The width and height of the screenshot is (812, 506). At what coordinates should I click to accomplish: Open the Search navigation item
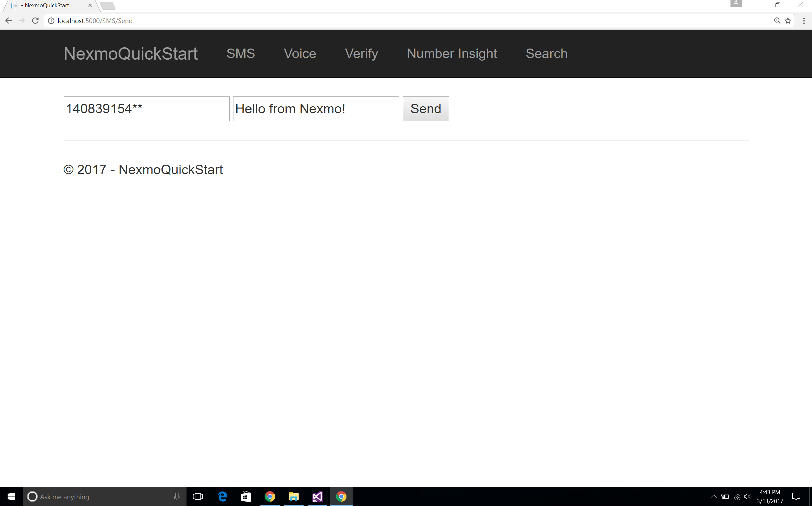tap(546, 54)
